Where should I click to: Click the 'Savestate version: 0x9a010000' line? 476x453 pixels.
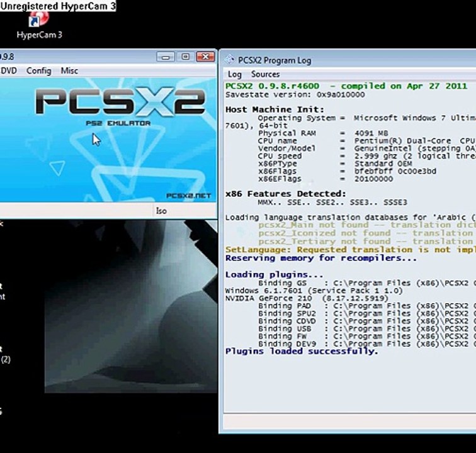[x=295, y=94]
